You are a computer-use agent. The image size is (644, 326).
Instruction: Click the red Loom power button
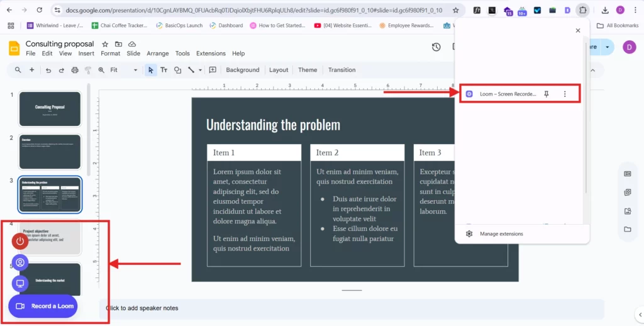20,241
